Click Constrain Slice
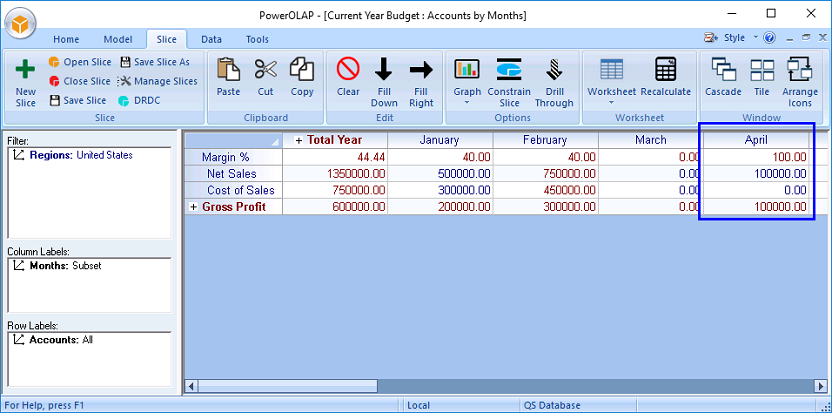Viewport: 832px width, 413px height. (509, 82)
